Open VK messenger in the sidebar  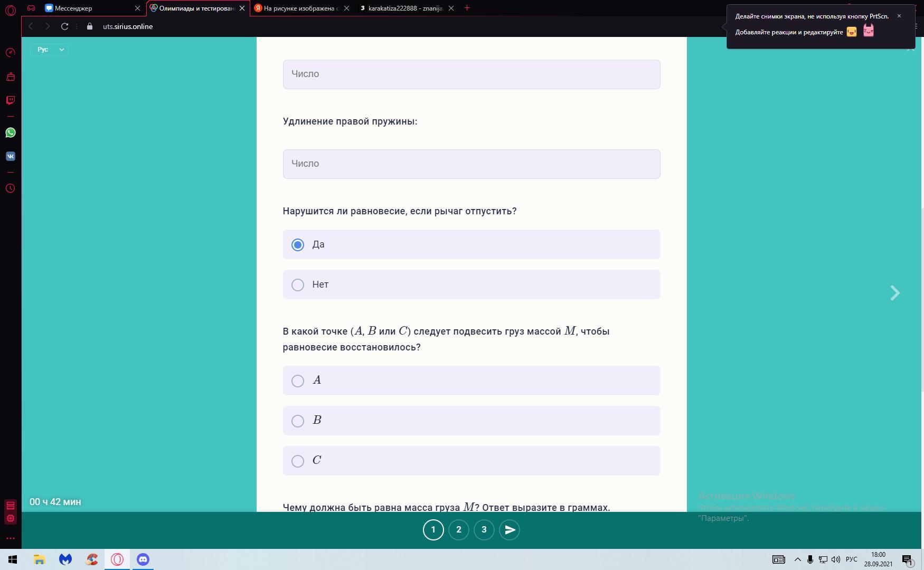[11, 156]
